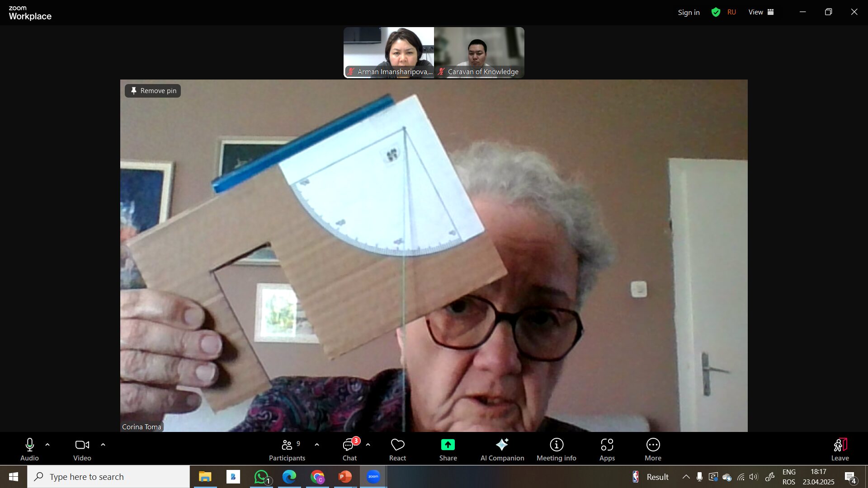Remove pin from Corina Toma's video
This screenshot has height=488, width=868.
153,91
